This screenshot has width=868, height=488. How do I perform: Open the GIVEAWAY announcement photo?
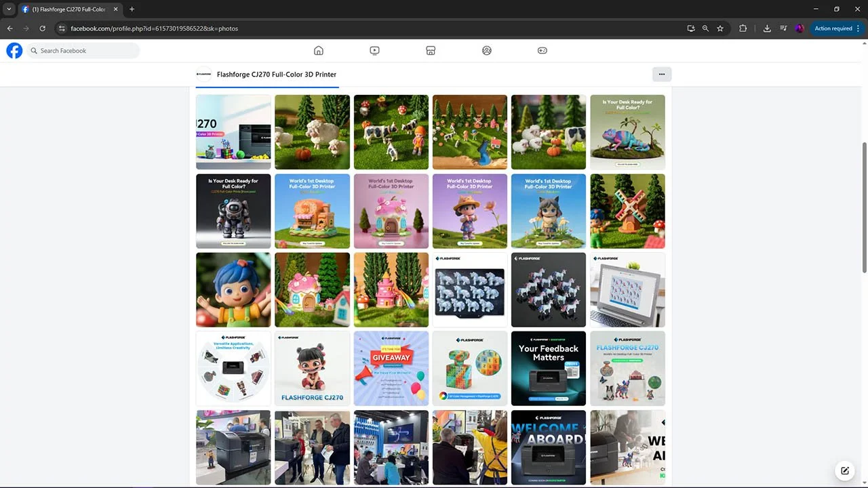[391, 369]
